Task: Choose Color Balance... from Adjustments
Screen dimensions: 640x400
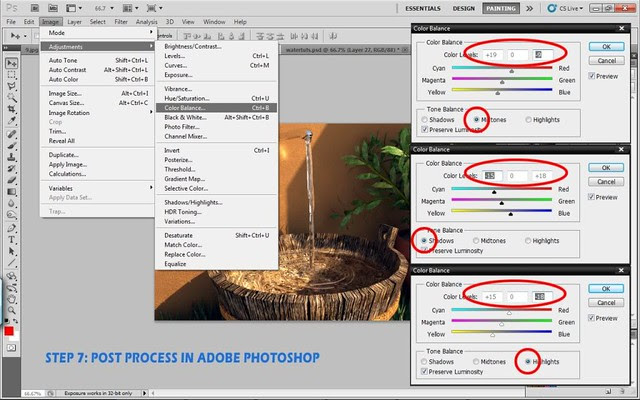Action: [216, 108]
